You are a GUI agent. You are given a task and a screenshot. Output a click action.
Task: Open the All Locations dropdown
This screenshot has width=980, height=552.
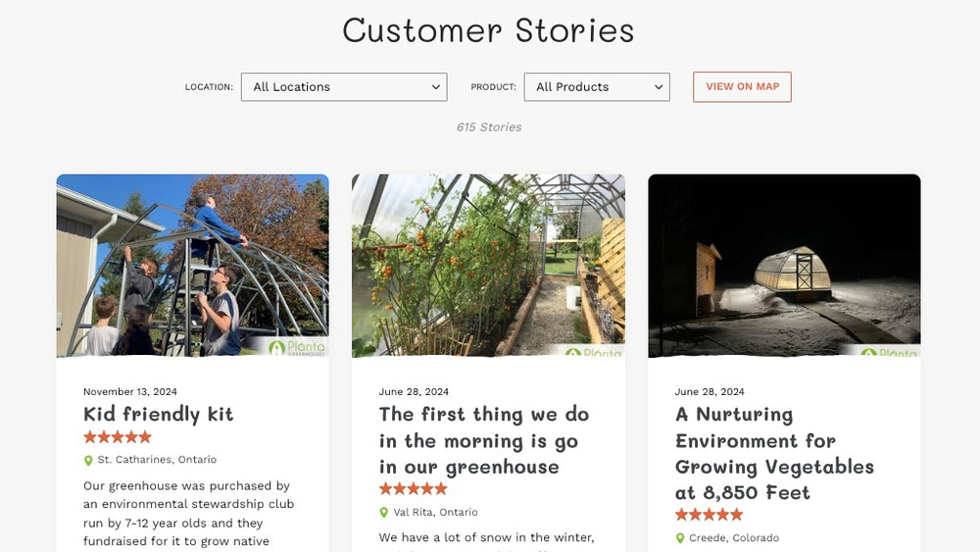click(x=344, y=87)
